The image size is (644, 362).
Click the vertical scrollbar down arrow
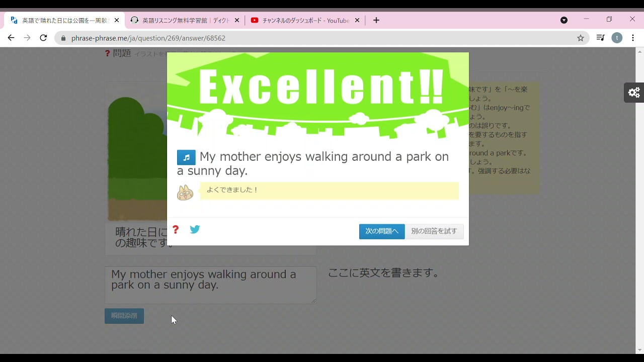point(640,350)
